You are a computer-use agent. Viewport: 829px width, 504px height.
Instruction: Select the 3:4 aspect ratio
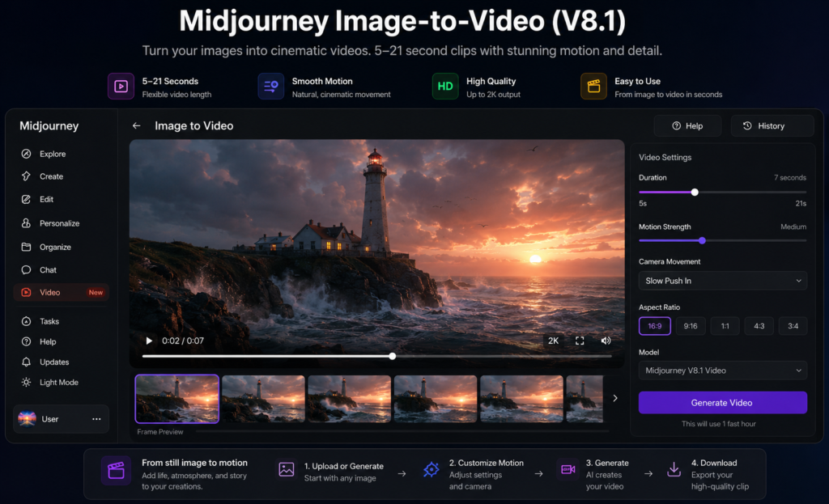point(793,326)
